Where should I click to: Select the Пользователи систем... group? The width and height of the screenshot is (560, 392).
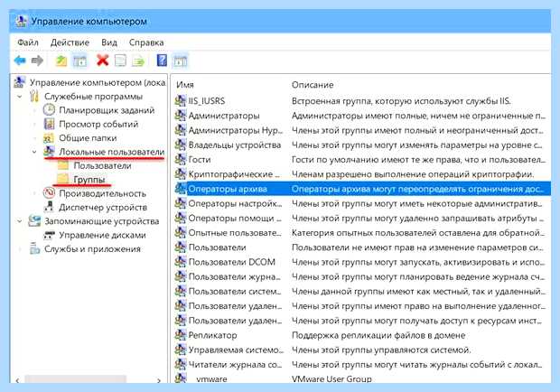click(x=235, y=292)
